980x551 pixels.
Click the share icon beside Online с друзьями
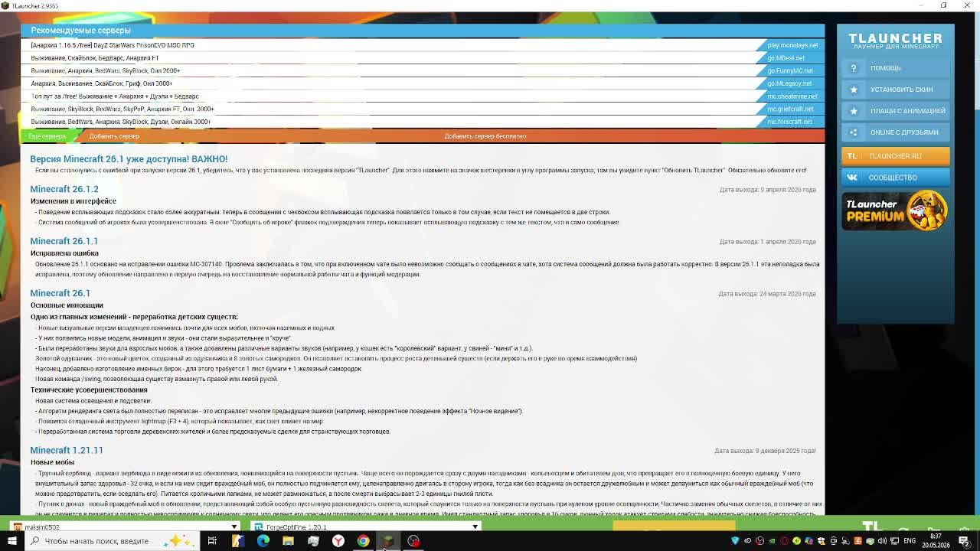tap(854, 132)
